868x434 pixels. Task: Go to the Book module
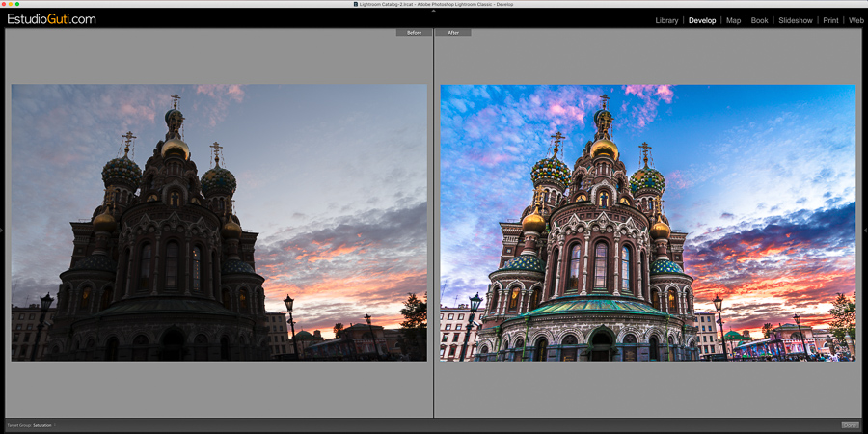click(x=759, y=20)
